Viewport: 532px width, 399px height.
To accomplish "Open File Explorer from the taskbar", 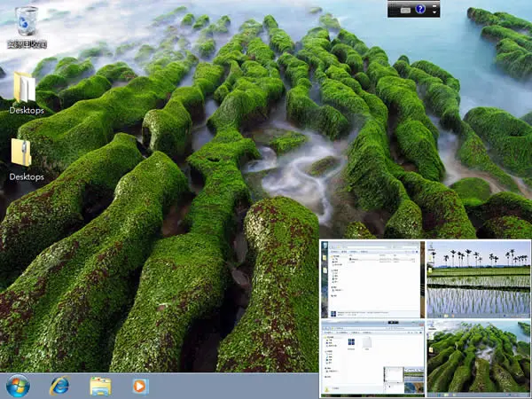I will [x=100, y=386].
